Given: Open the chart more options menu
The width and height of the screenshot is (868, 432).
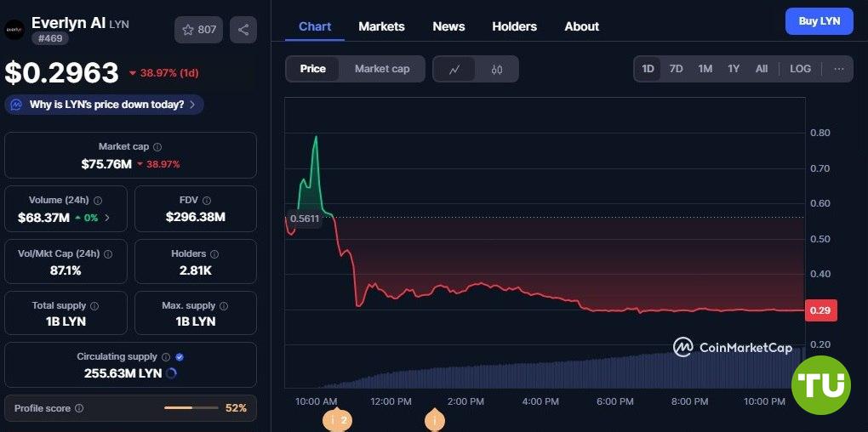Looking at the screenshot, I should 838,69.
